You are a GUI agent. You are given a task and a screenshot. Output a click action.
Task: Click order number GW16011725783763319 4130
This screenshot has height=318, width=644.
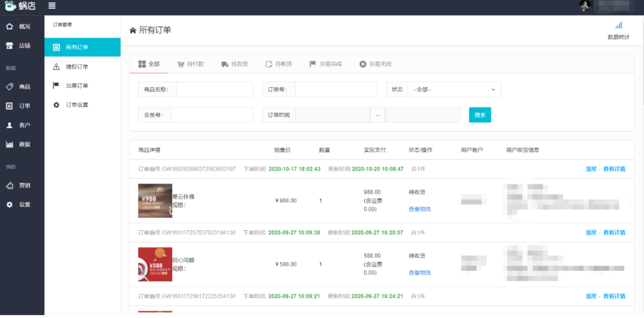[199, 233]
